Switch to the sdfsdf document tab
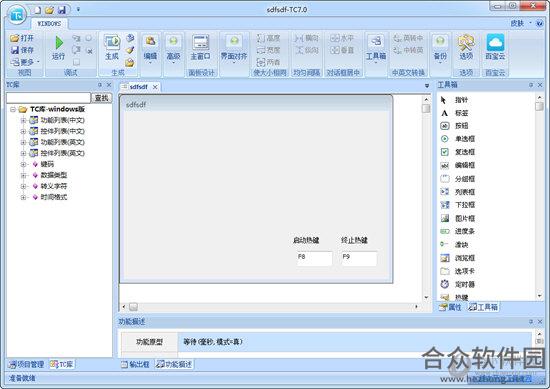550x389 pixels. coord(139,87)
